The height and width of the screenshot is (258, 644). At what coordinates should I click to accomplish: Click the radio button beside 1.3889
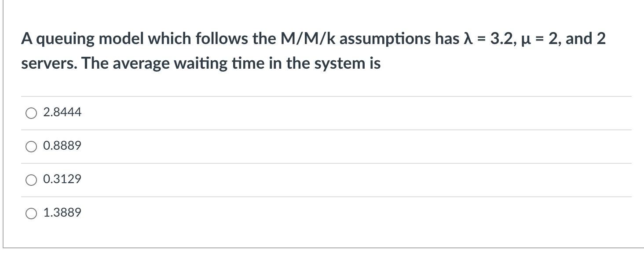[31, 213]
